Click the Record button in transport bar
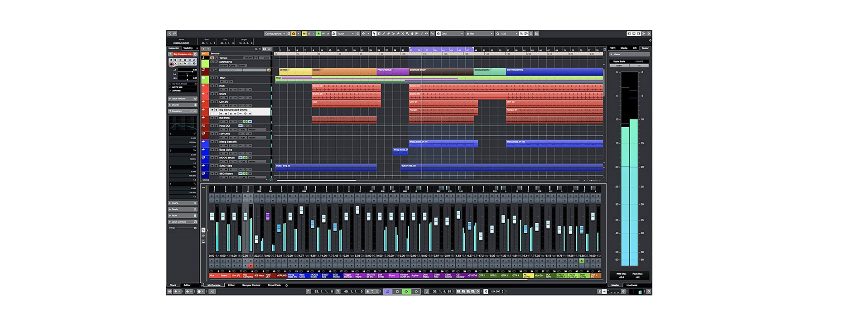The height and width of the screenshot is (326, 868). coord(416,292)
